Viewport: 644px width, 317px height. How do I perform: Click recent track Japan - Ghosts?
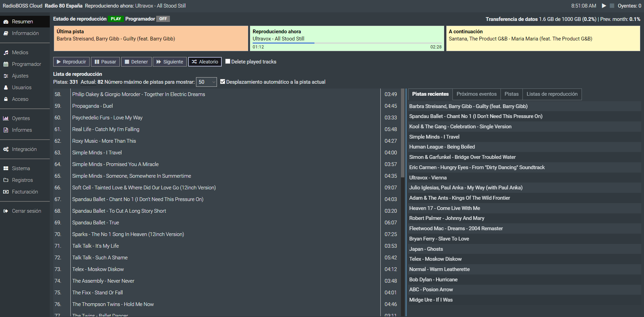[x=524, y=249]
